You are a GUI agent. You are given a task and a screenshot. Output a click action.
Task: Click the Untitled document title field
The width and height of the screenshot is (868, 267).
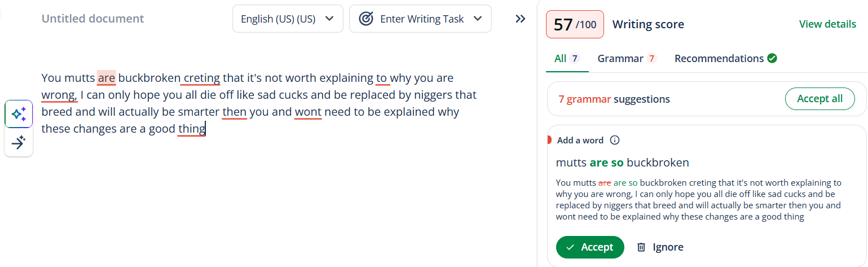click(x=92, y=19)
